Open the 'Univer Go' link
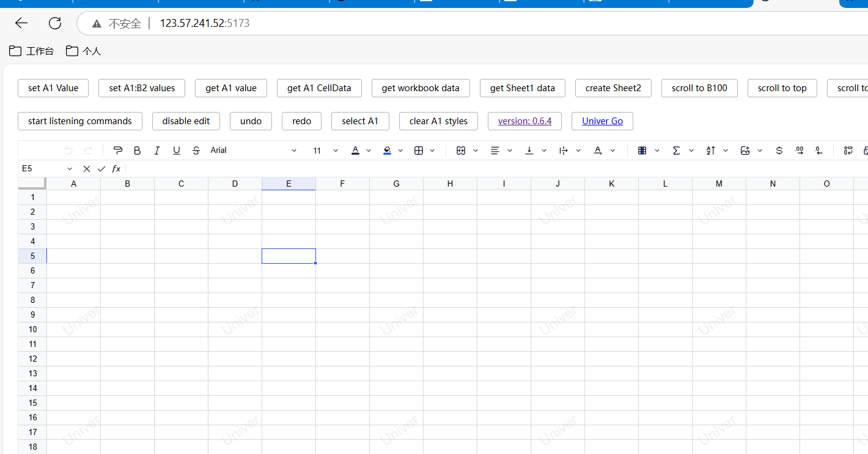 (602, 121)
